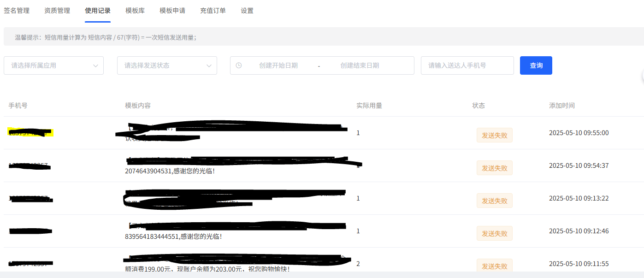This screenshot has height=278, width=644.
Task: Open the 请选择所属应用 dropdown
Action: (x=53, y=65)
